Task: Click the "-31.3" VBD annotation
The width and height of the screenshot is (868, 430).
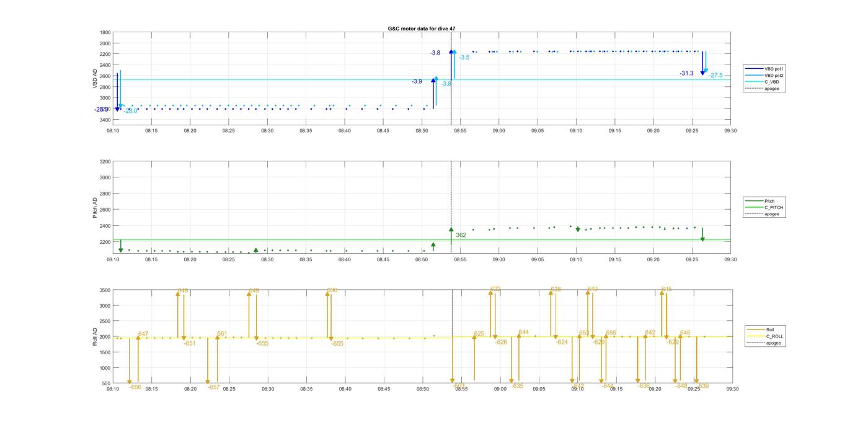Action: [x=686, y=73]
